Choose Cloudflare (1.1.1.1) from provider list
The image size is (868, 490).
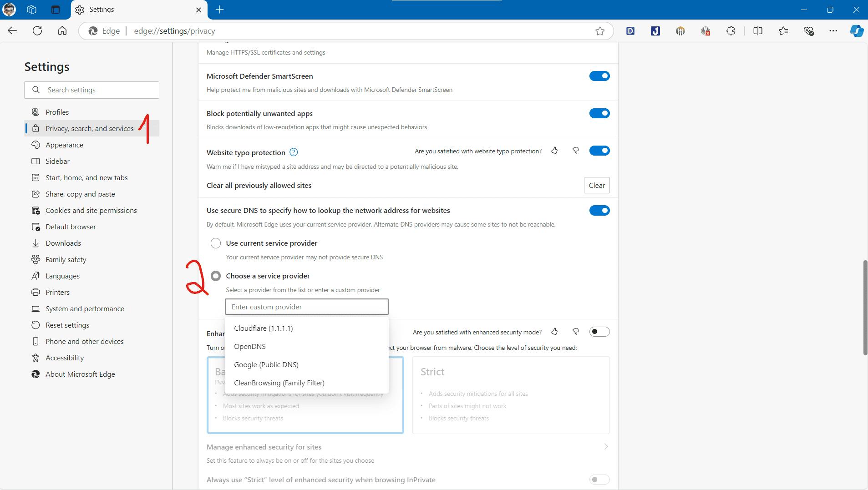[x=307, y=328]
